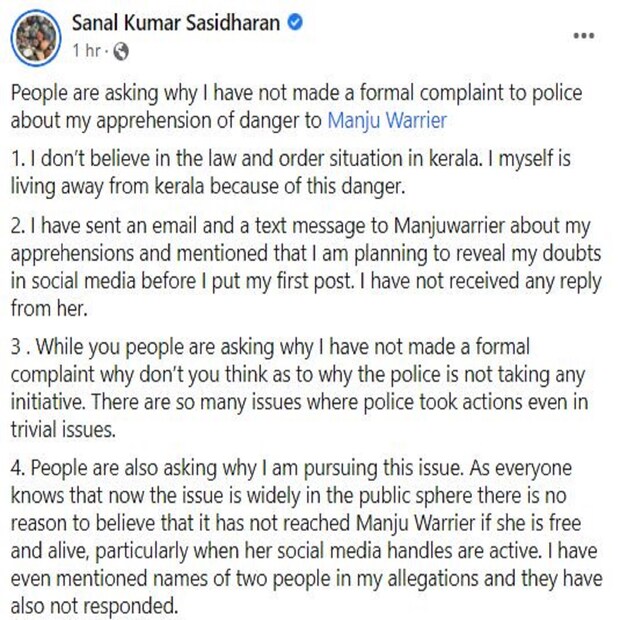Image resolution: width=620 pixels, height=620 pixels.
Task: Click the globe public audience icon
Action: 121,48
